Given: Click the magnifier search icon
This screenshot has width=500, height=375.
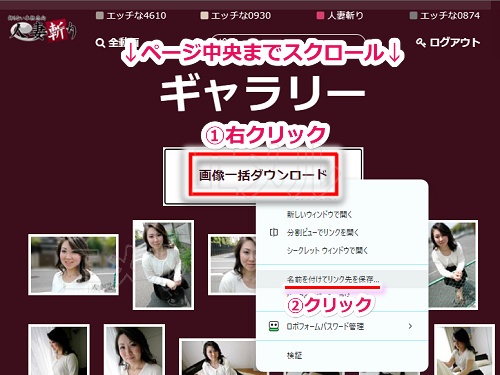Looking at the screenshot, I should pyautogui.click(x=100, y=43).
